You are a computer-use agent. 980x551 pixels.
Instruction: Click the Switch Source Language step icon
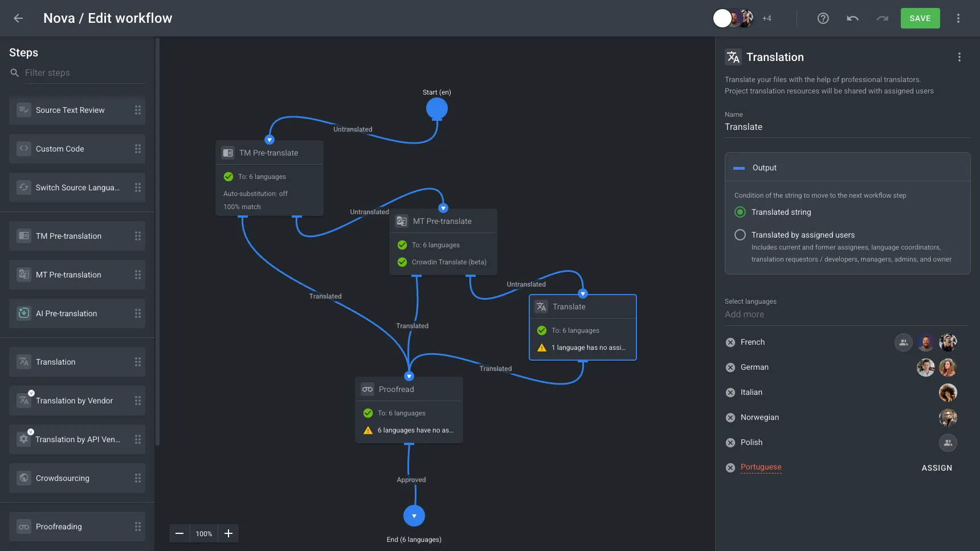(x=24, y=187)
